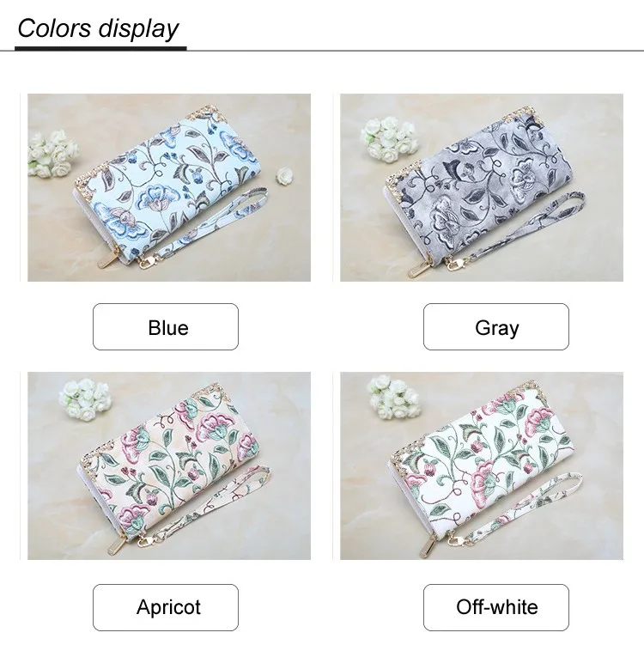Click single small rose beside blue wallet
The width and height of the screenshot is (644, 663).
(284, 174)
